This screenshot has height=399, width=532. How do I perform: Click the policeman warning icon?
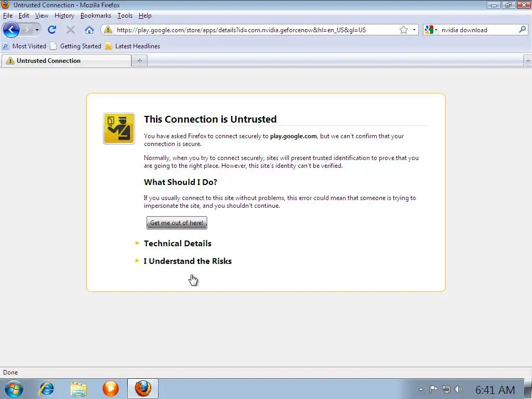click(119, 129)
